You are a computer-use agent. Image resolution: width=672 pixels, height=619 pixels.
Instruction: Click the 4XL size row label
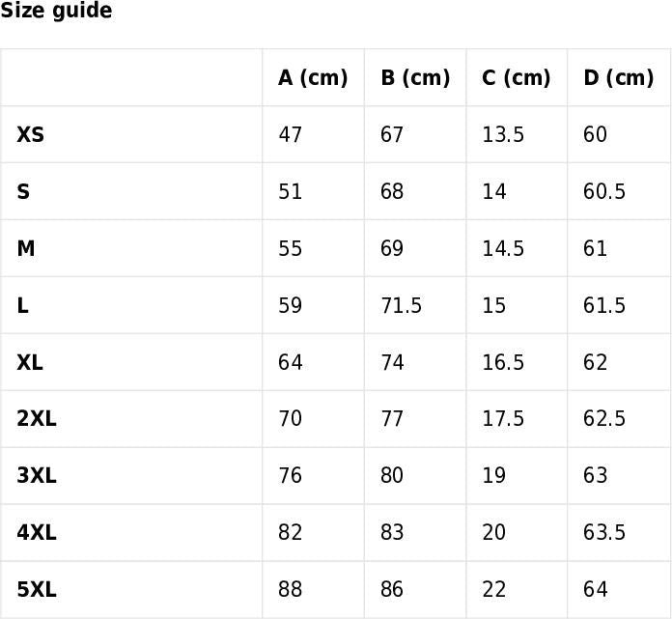click(37, 533)
